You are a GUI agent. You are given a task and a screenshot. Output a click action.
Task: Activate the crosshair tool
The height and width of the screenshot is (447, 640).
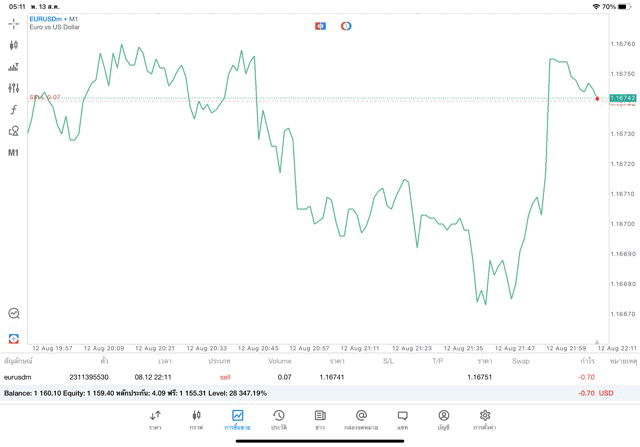click(13, 24)
